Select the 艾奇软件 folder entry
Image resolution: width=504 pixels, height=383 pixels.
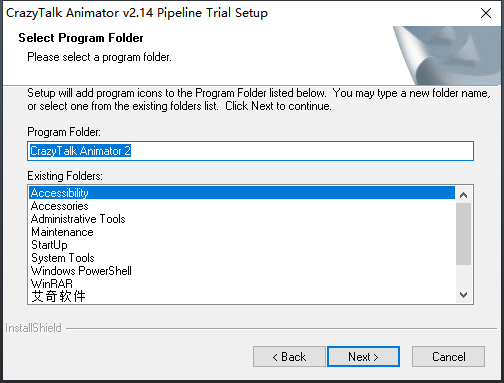coord(242,296)
